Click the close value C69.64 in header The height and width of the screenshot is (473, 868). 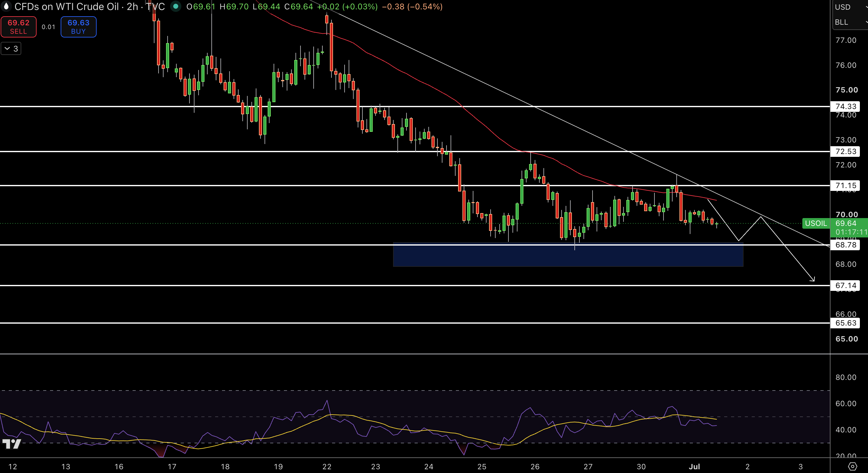[x=299, y=6]
